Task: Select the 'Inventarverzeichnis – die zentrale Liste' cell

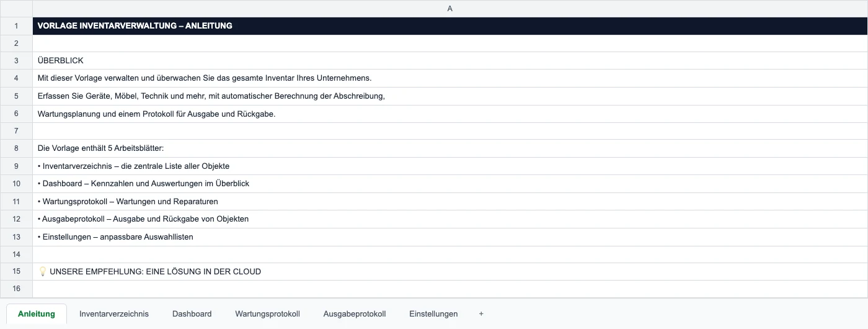Action: pos(449,166)
